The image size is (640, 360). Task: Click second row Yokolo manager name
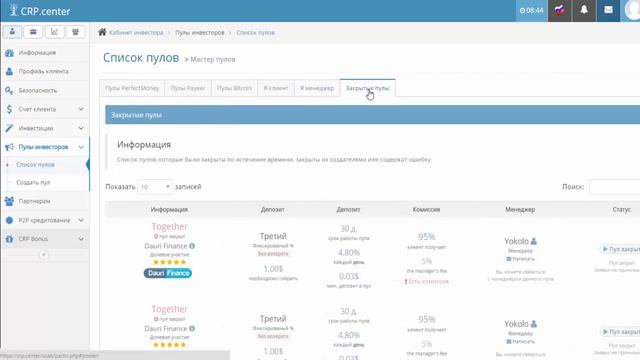click(x=516, y=324)
